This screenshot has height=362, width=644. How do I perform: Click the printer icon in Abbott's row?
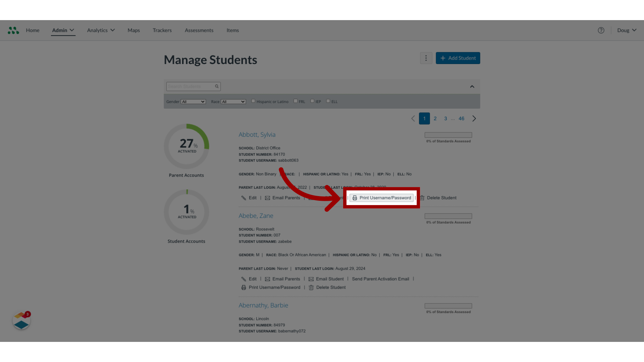pyautogui.click(x=355, y=198)
